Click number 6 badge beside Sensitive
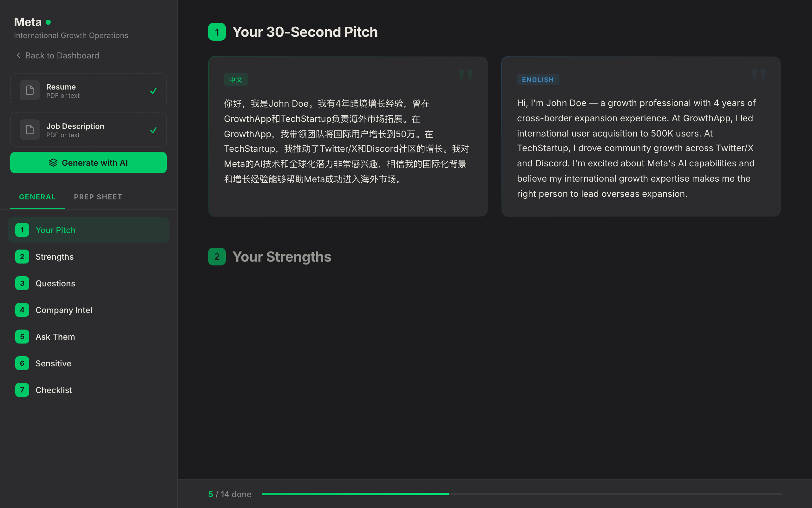This screenshot has height=508, width=812. click(22, 363)
